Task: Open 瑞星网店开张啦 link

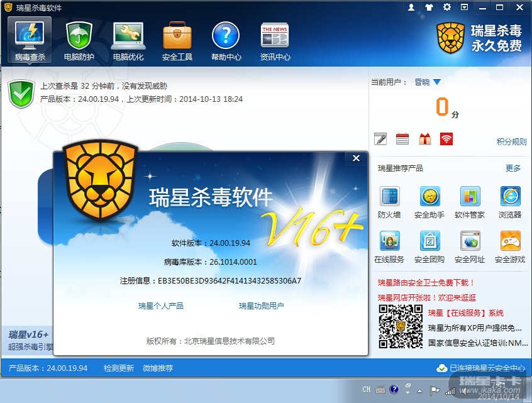Action: point(427,298)
